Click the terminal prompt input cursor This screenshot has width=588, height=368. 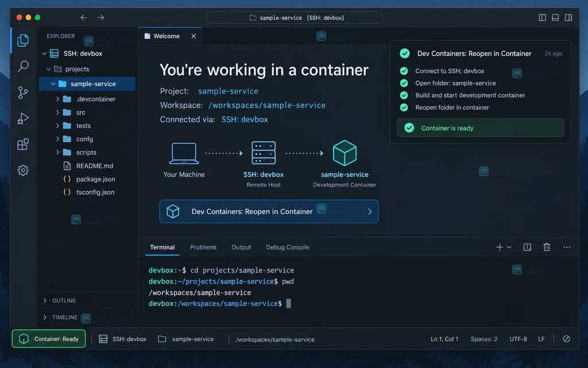tap(288, 304)
